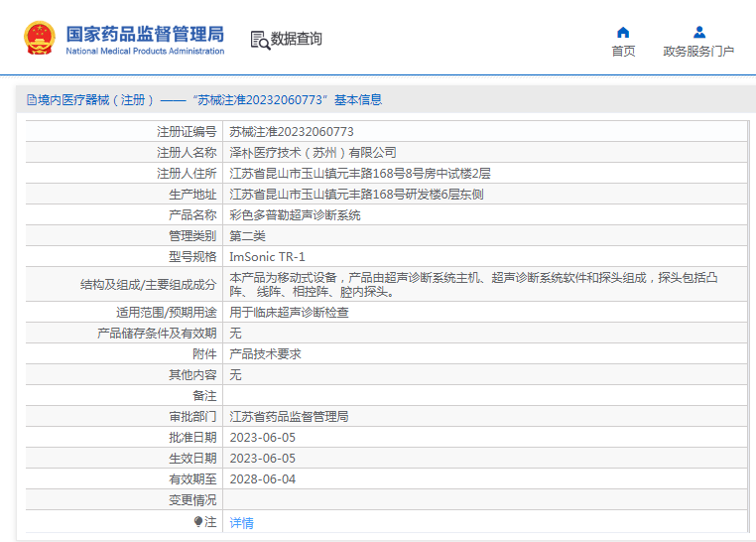Open the 政务服务门户 link
Image resolution: width=756 pixels, height=542 pixels.
(698, 52)
